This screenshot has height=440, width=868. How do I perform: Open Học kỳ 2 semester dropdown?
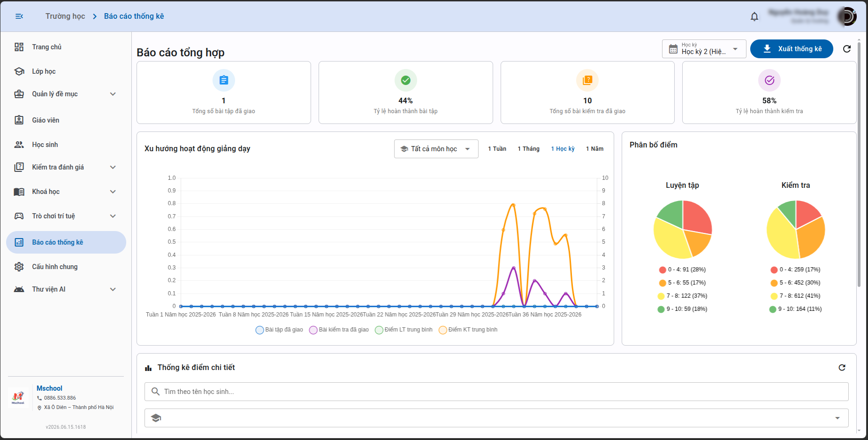704,49
